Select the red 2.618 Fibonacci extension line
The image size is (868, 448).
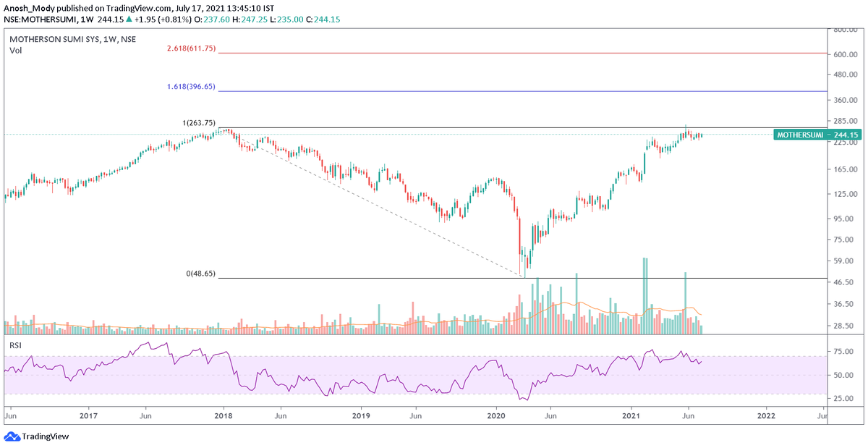tap(522, 53)
